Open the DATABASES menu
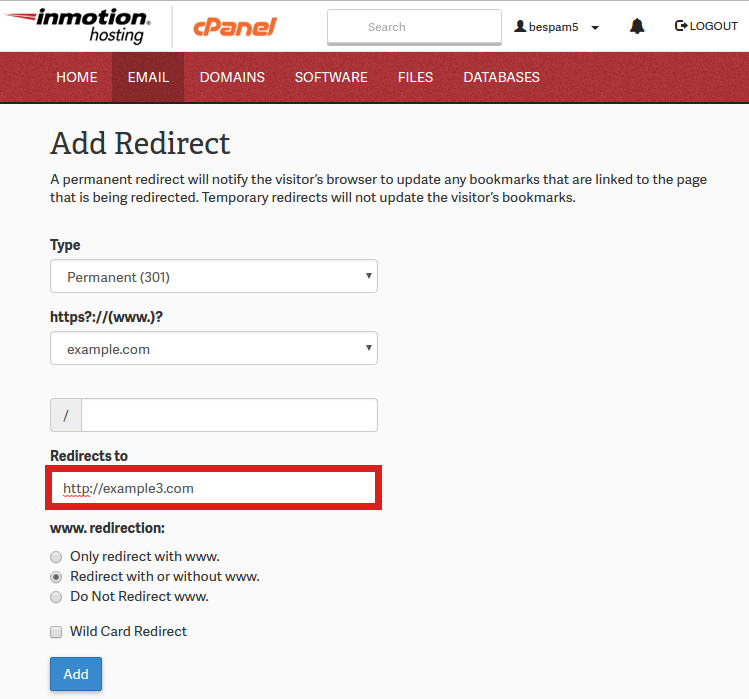749x699 pixels. tap(501, 77)
